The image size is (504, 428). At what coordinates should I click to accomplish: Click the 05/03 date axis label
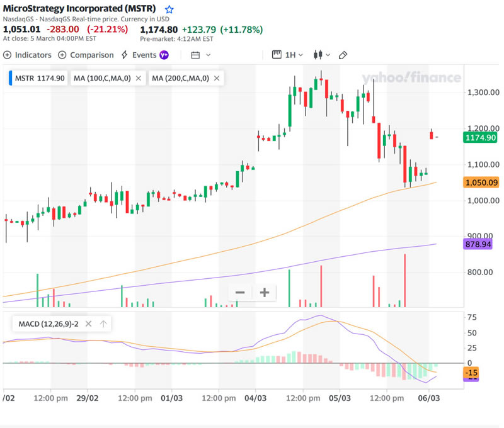tap(340, 398)
